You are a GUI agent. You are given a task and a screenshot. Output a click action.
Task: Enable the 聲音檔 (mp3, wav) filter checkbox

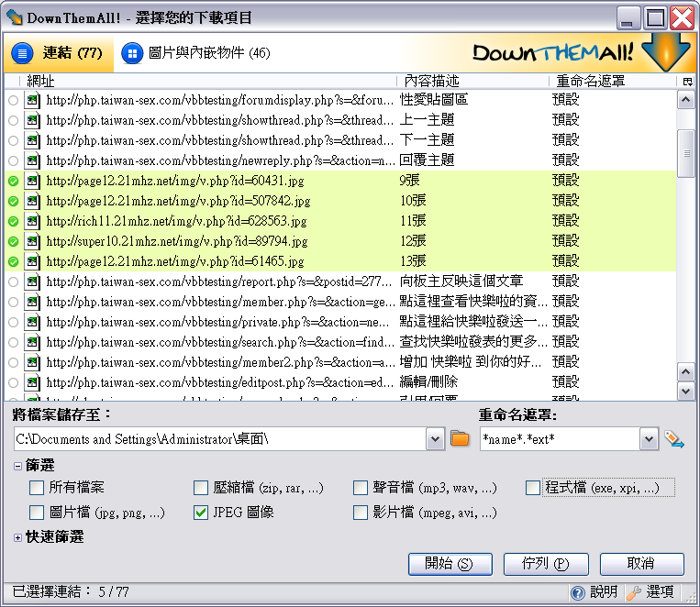[x=361, y=488]
